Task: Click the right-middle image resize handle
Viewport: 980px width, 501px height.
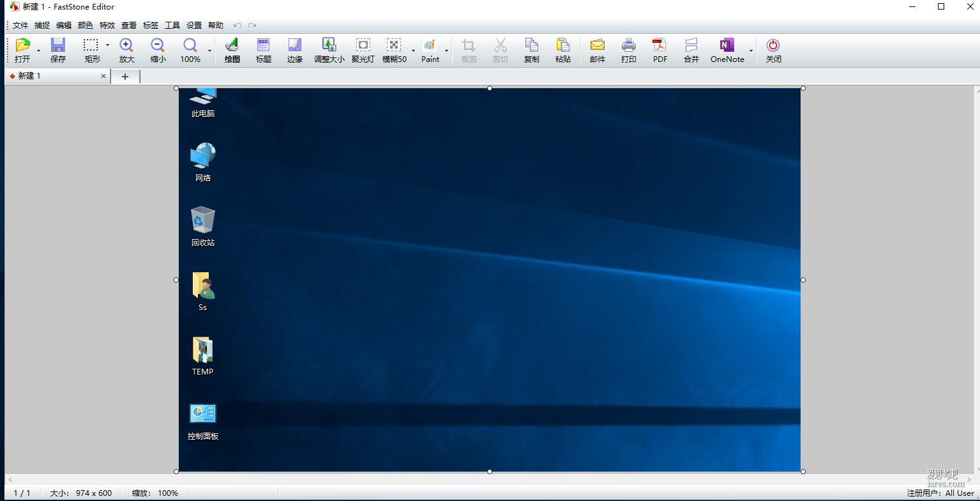Action: click(x=803, y=280)
